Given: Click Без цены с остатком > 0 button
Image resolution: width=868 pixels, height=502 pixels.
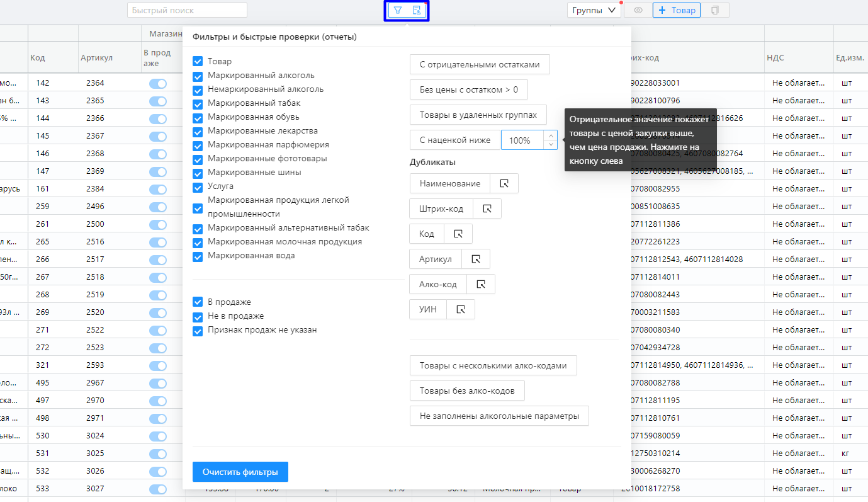Looking at the screenshot, I should coord(469,89).
